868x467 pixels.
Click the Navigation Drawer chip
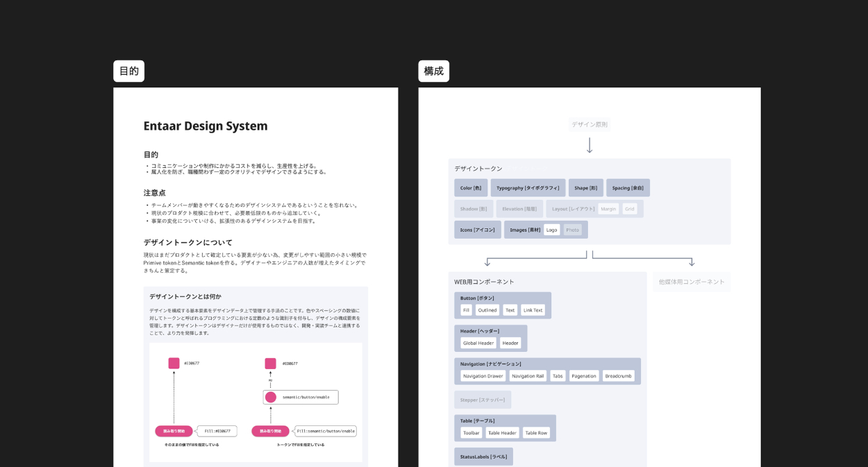483,376
